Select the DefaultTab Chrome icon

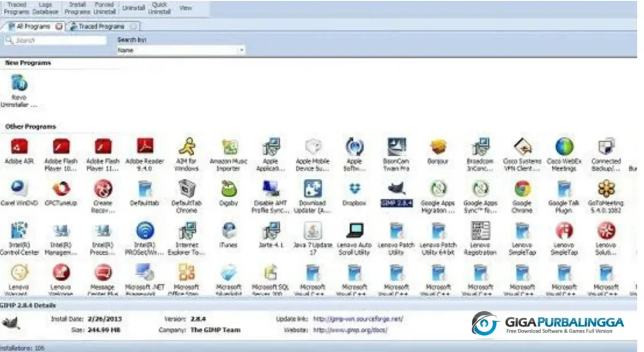click(x=187, y=189)
